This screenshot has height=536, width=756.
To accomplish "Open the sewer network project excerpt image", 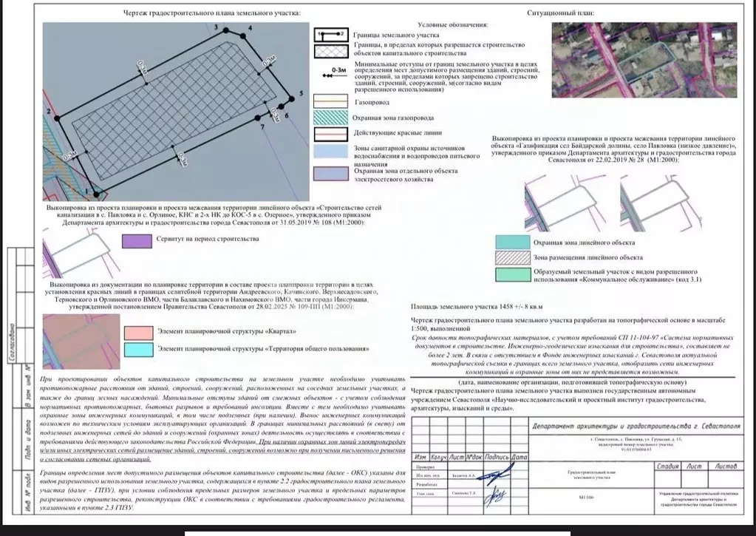I will [80, 253].
